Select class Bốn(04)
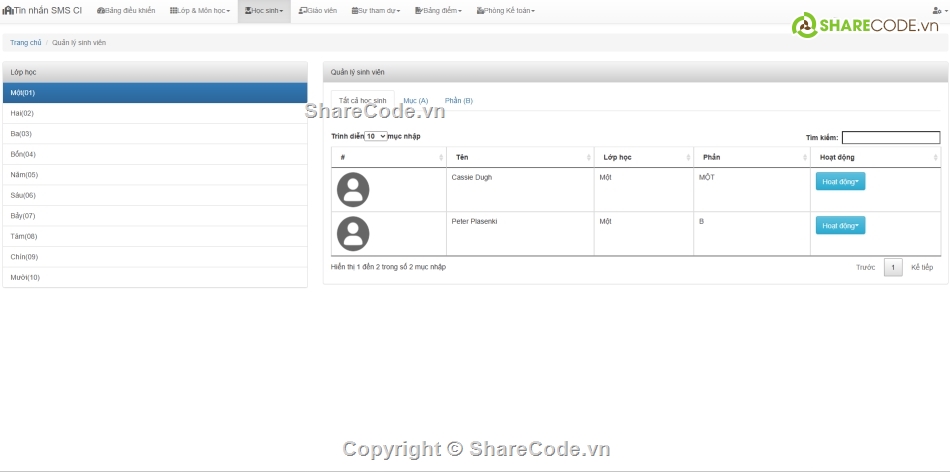This screenshot has width=950, height=472. click(x=154, y=155)
